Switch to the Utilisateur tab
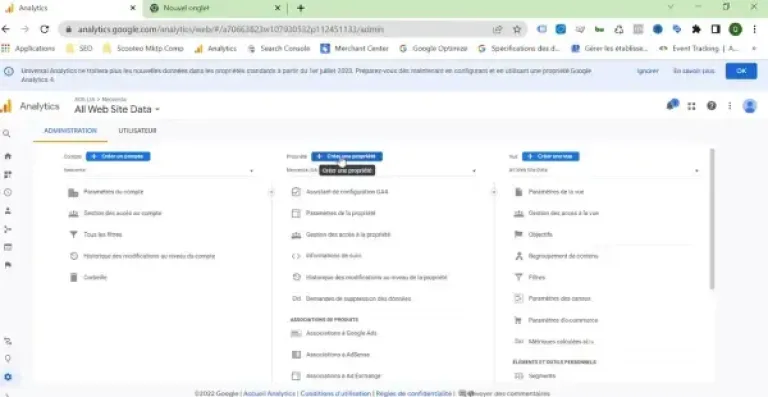 137,131
